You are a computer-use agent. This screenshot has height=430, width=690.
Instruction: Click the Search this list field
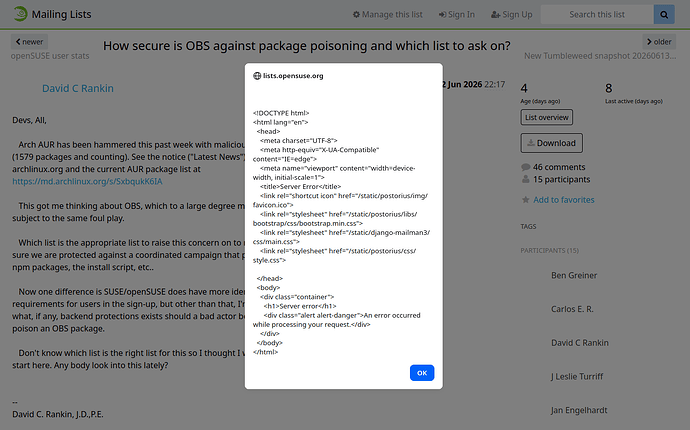pos(597,15)
